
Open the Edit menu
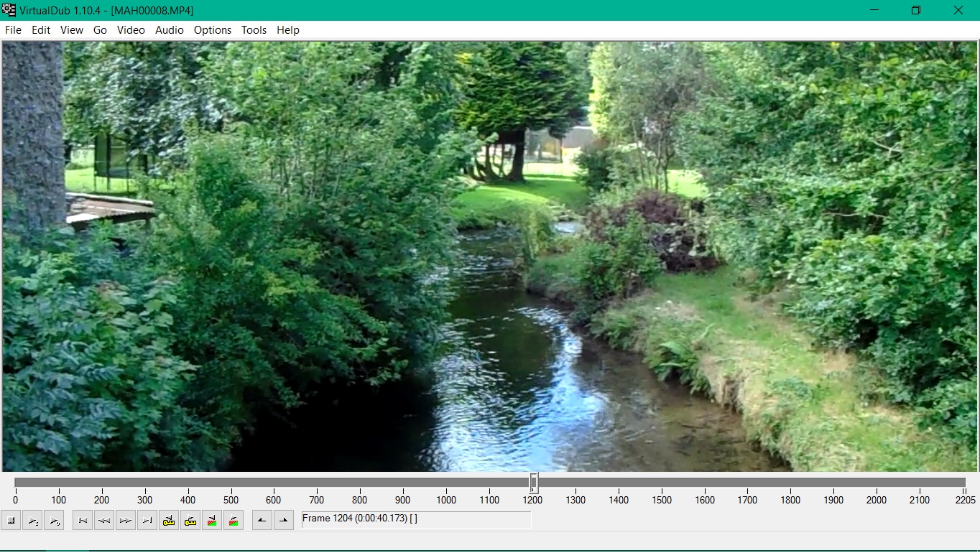(41, 30)
